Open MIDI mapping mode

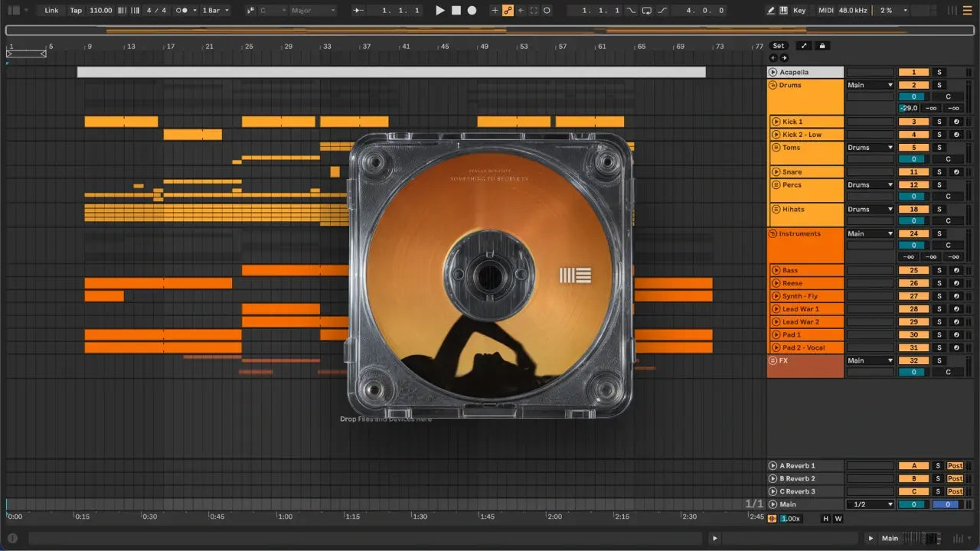pos(825,11)
